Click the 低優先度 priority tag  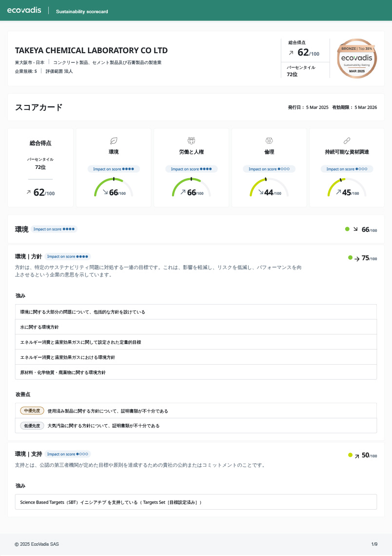pyautogui.click(x=32, y=426)
